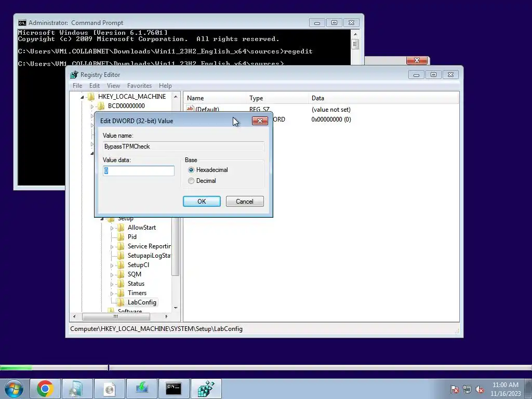Click the HKEY_LOCAL_MACHINE folder icon
Image resolution: width=532 pixels, height=399 pixels.
coord(91,97)
